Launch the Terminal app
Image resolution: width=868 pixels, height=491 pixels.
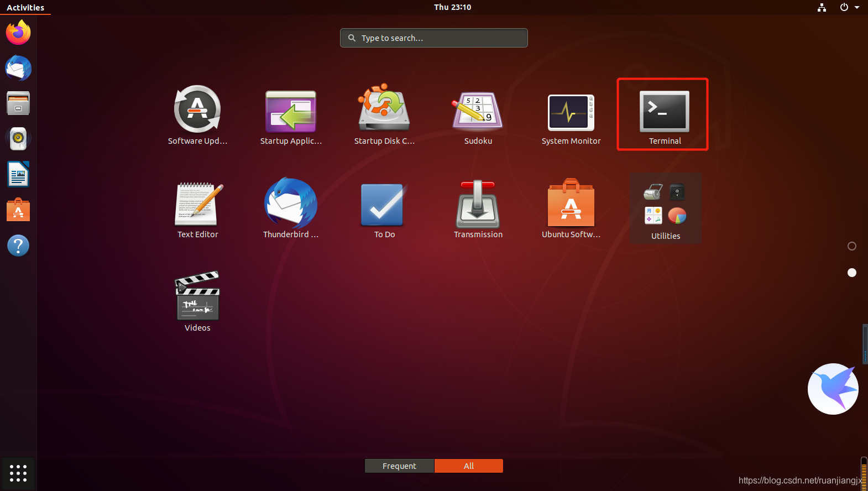[x=665, y=114]
